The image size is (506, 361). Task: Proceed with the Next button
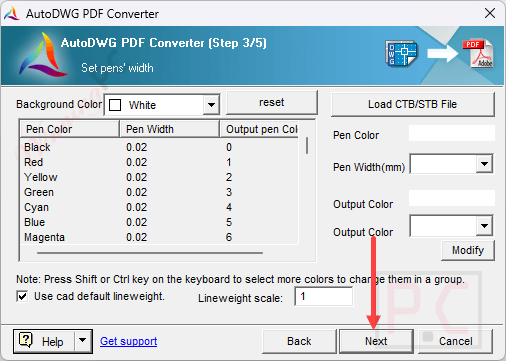(376, 341)
